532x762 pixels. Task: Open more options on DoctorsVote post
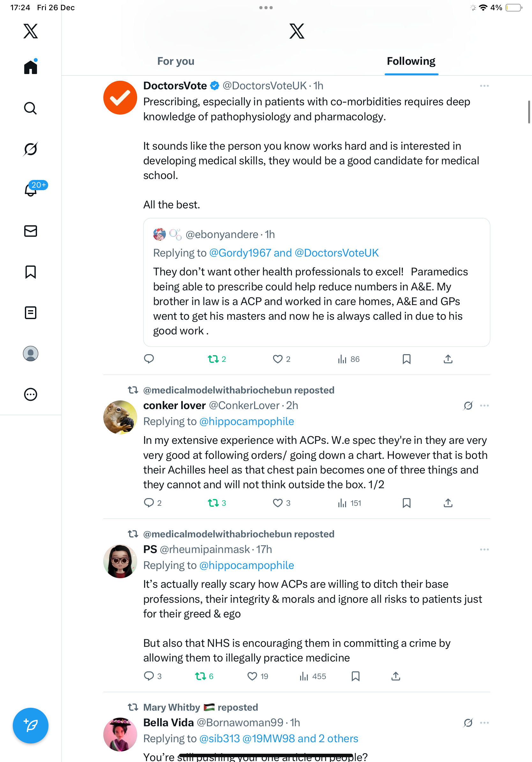tap(484, 86)
